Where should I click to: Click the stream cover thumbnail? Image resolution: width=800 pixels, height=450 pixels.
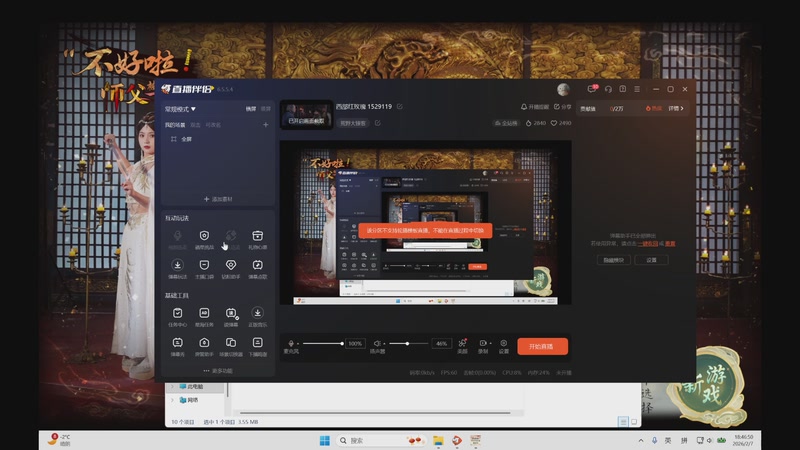[306, 115]
